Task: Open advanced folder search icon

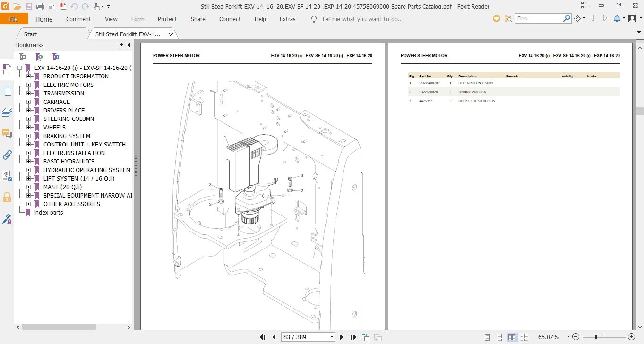Action: [x=508, y=18]
